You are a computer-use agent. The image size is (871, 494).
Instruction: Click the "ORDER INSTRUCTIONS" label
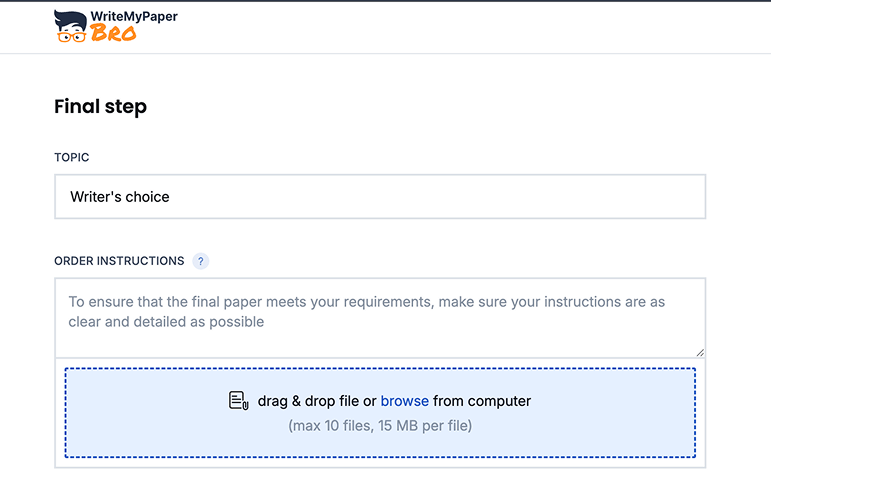pos(119,261)
